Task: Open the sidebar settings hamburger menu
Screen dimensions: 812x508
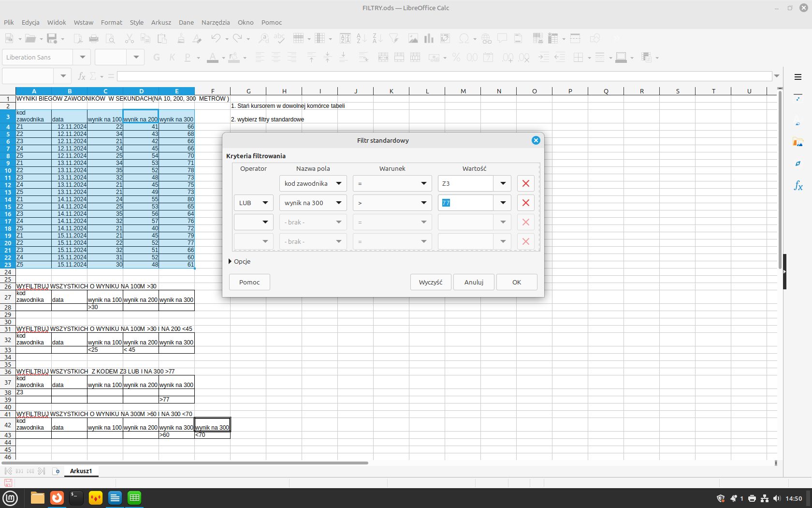Action: (x=798, y=77)
